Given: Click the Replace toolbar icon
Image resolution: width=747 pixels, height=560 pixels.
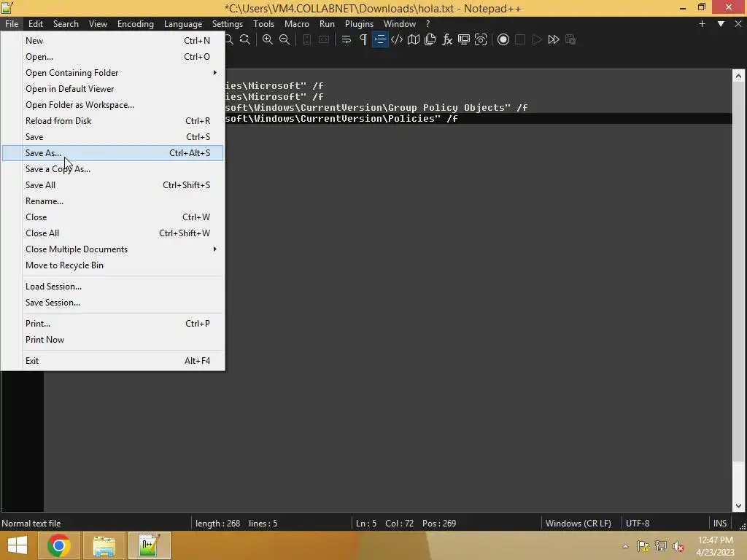Looking at the screenshot, I should [245, 39].
